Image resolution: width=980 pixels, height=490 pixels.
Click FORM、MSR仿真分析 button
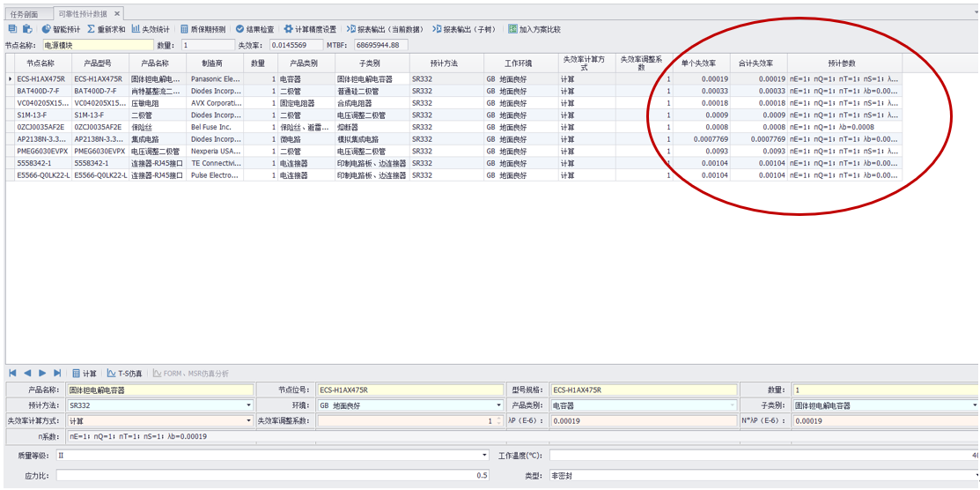(x=190, y=374)
